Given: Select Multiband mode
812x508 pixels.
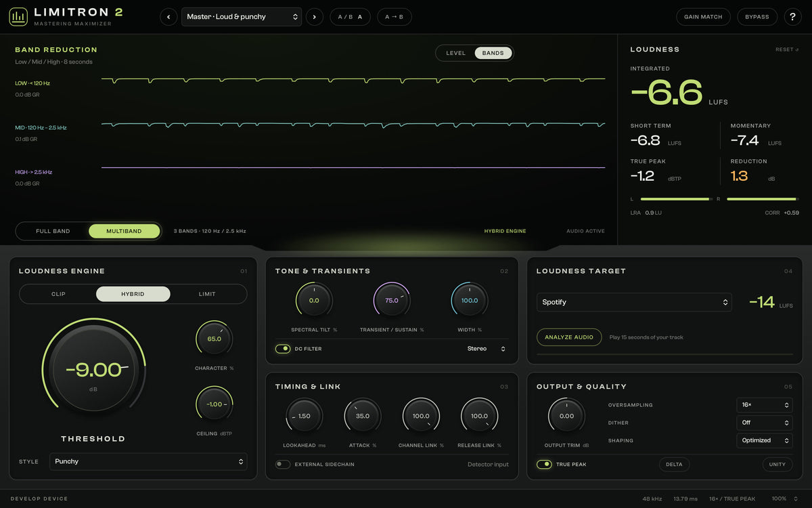Looking at the screenshot, I should click(125, 231).
